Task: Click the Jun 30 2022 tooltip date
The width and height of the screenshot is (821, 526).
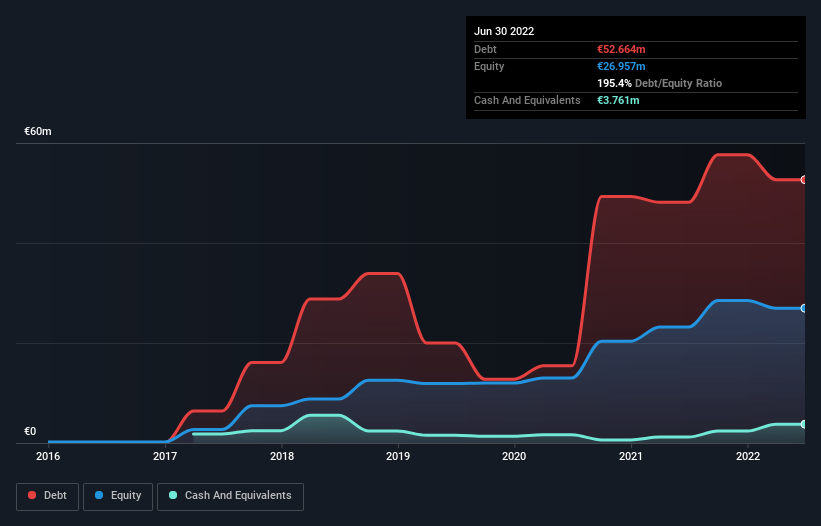Action: point(504,31)
